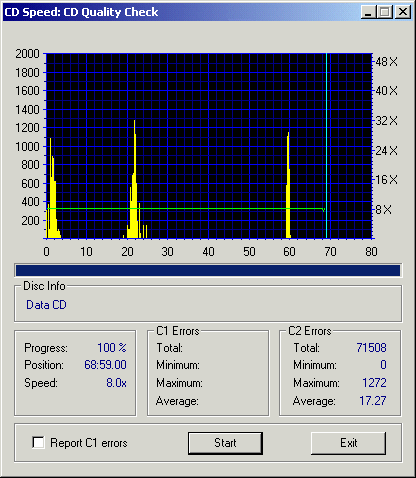
Task: Click the C2 Errors Average value 17.27
Action: (x=373, y=401)
